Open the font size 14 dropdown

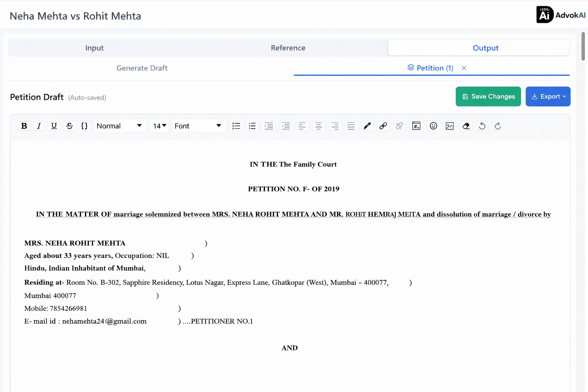[x=159, y=126]
